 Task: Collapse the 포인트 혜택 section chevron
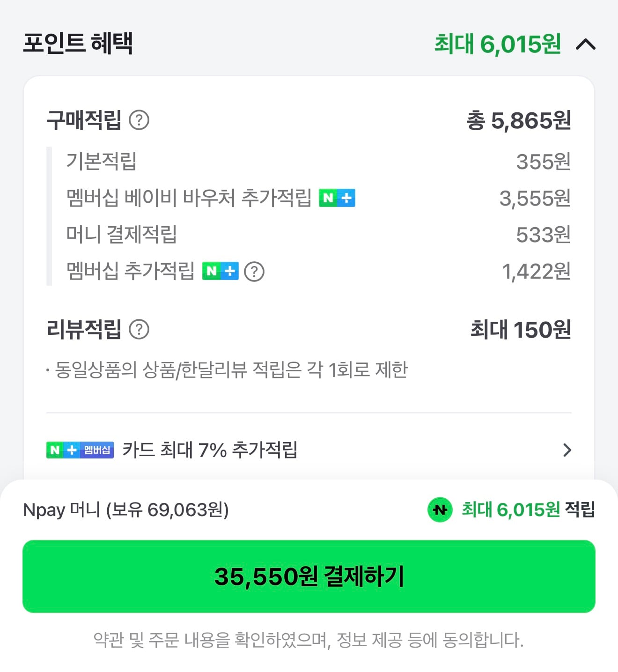tap(586, 44)
